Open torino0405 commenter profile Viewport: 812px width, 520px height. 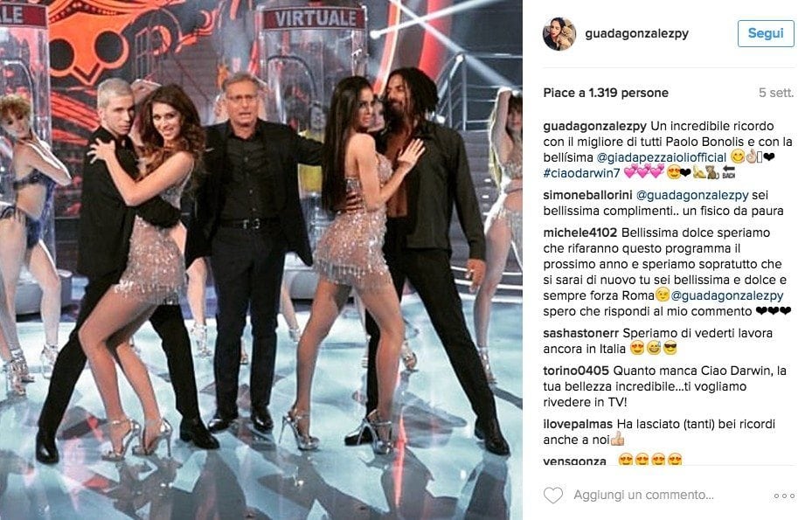point(576,371)
